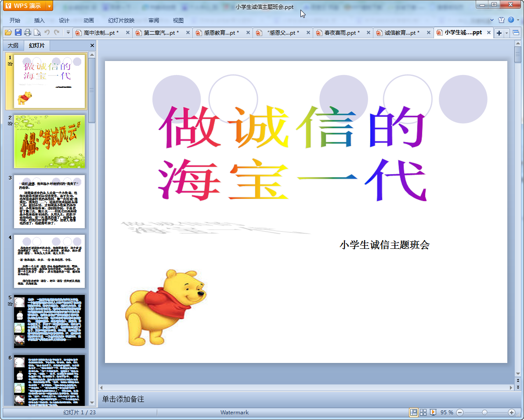Screen dimensions: 524x420
Task: Click animation star icon under slide 2 number
Action: 10,123
